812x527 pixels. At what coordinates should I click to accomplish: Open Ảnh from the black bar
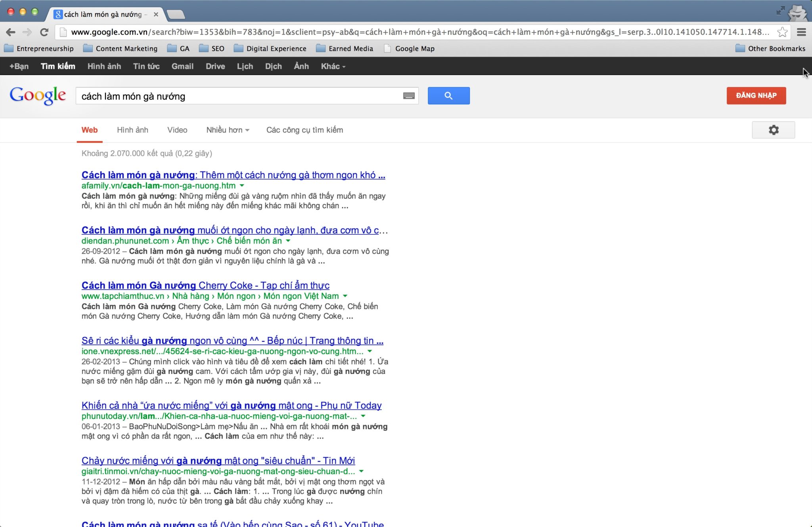click(301, 66)
